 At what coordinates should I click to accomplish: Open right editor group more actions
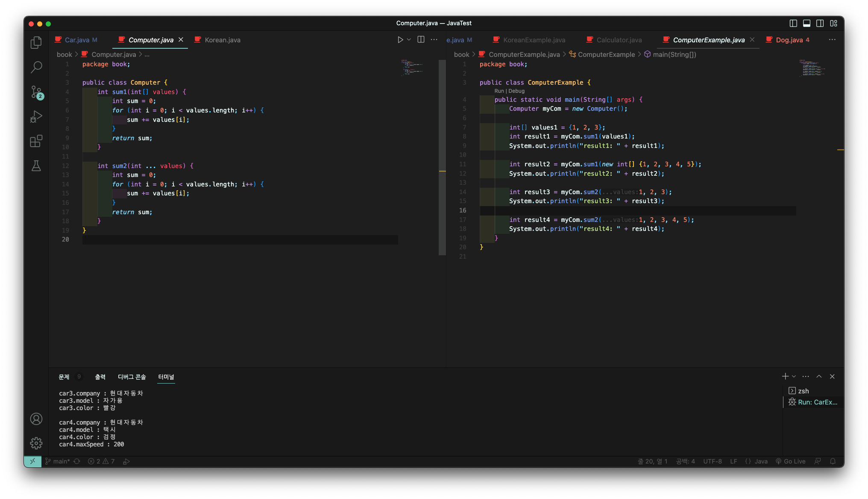pyautogui.click(x=832, y=40)
